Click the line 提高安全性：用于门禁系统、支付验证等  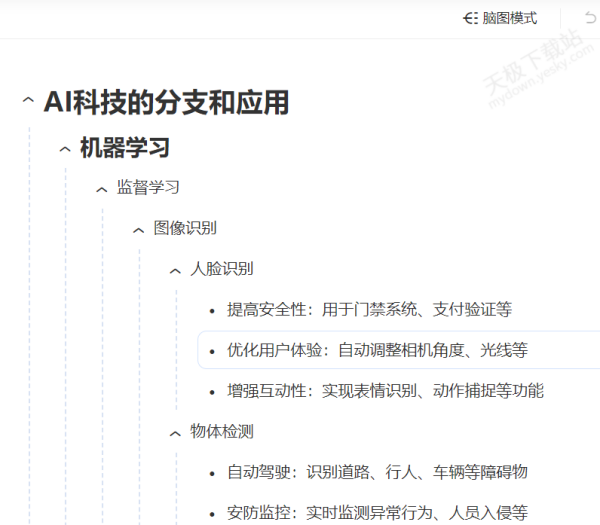369,310
